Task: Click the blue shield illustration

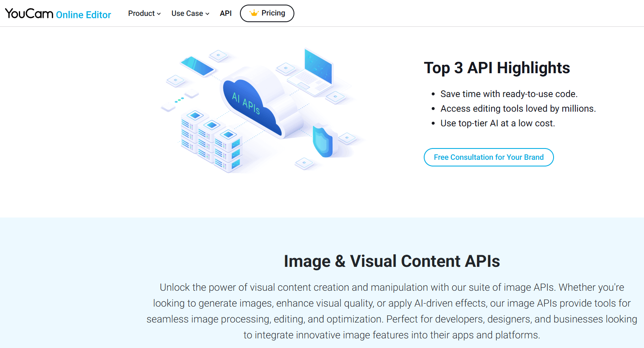Action: pyautogui.click(x=322, y=141)
